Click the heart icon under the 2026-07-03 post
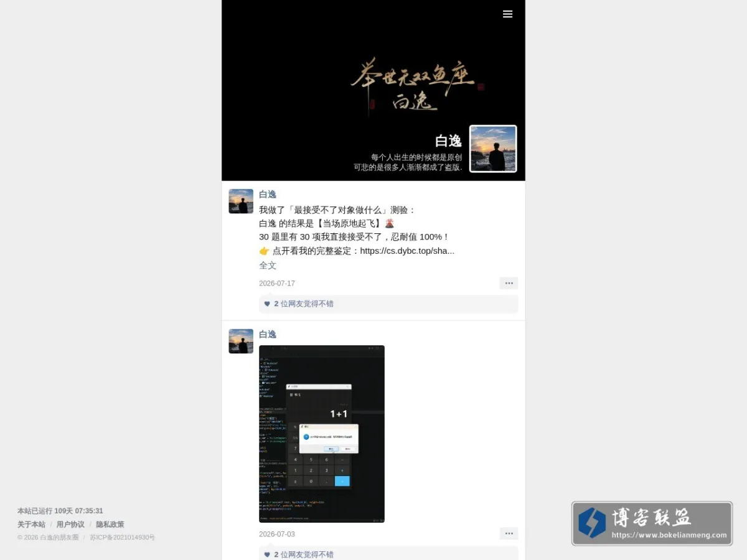The height and width of the screenshot is (560, 747). (267, 554)
